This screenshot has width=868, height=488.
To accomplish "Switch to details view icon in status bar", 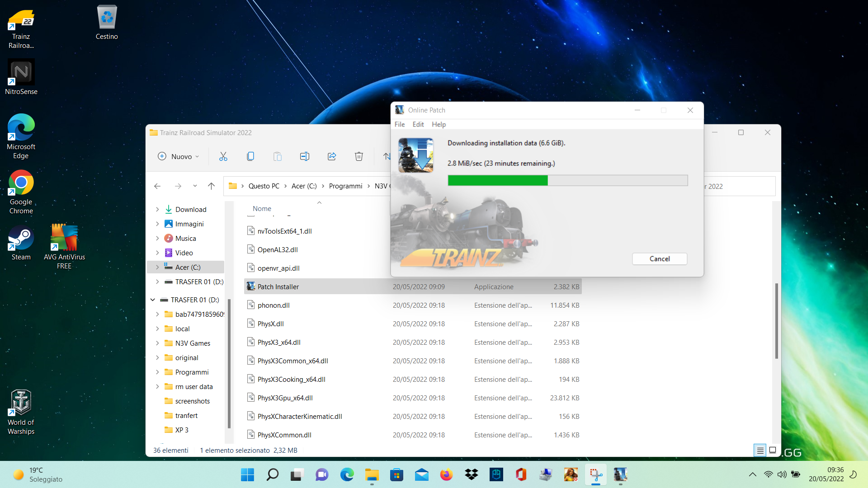I will coord(760,450).
